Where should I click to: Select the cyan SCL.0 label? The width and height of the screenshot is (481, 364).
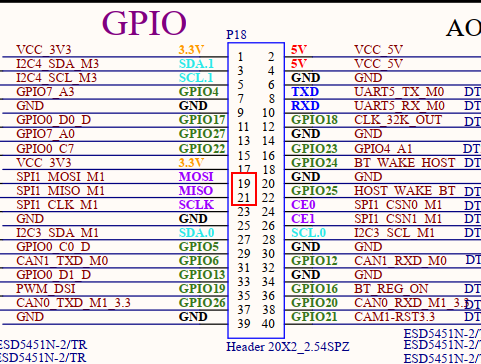click(308, 232)
